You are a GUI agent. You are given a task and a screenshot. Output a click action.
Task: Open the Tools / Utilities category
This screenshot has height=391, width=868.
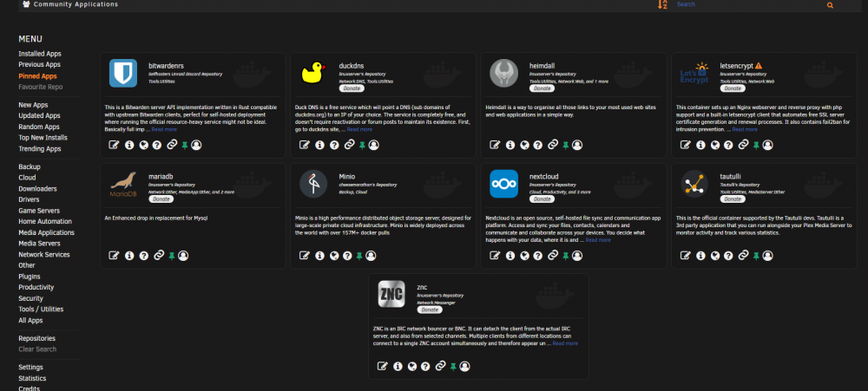coord(41,310)
